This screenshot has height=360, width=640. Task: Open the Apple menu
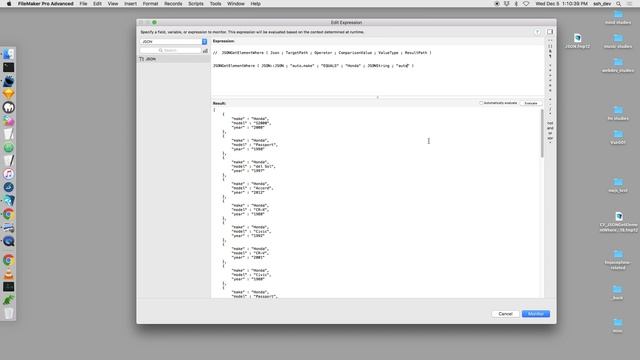point(9,4)
